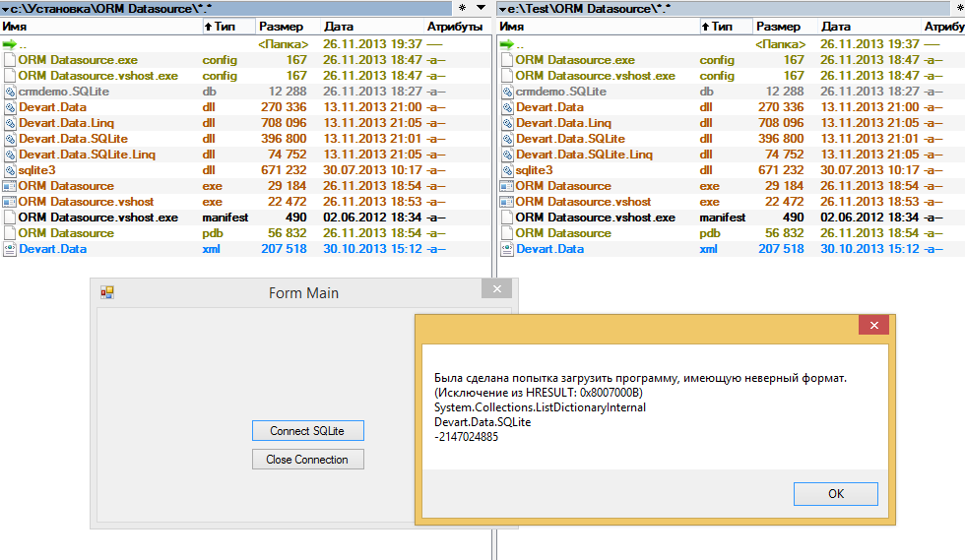The width and height of the screenshot is (965, 560).
Task: Click the sqlite3 dll icon in left panel
Action: pos(10,170)
